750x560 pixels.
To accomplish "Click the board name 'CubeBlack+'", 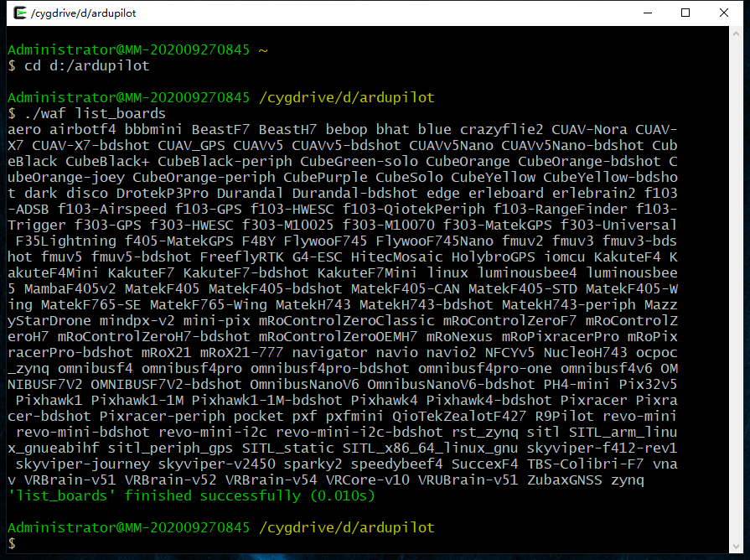I will click(x=107, y=161).
